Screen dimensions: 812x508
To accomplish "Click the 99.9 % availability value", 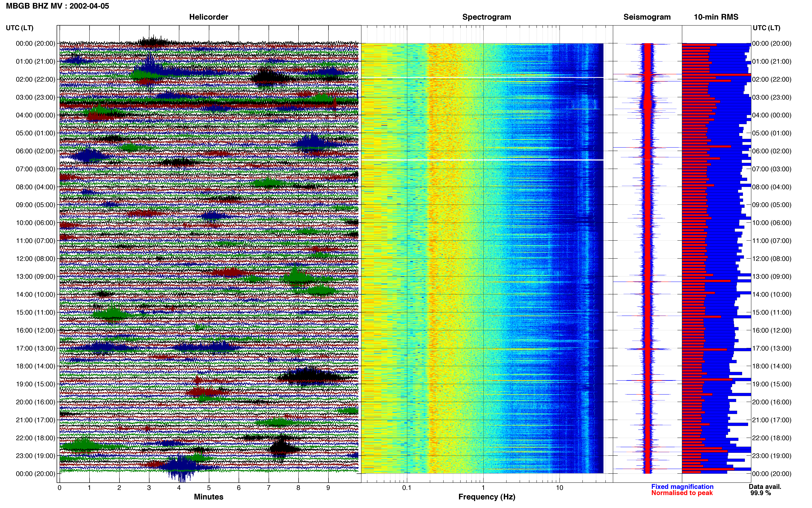I will click(761, 493).
